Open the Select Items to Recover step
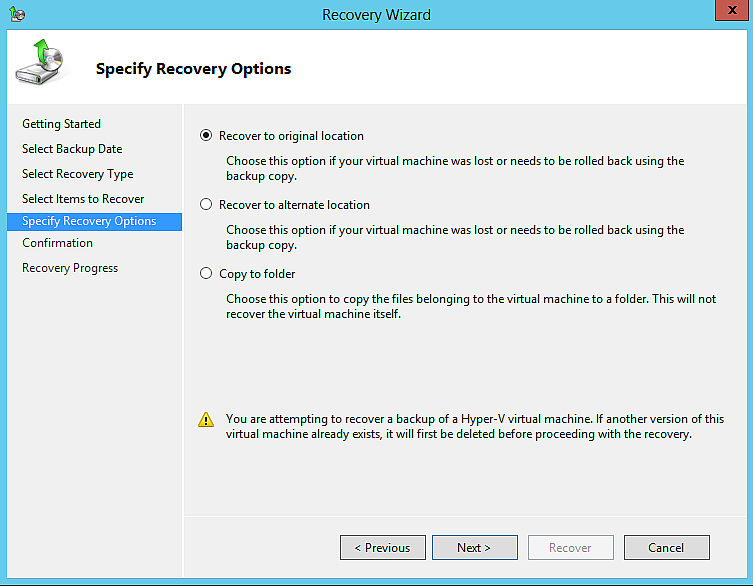Screen dimensions: 753x586 (x=83, y=199)
